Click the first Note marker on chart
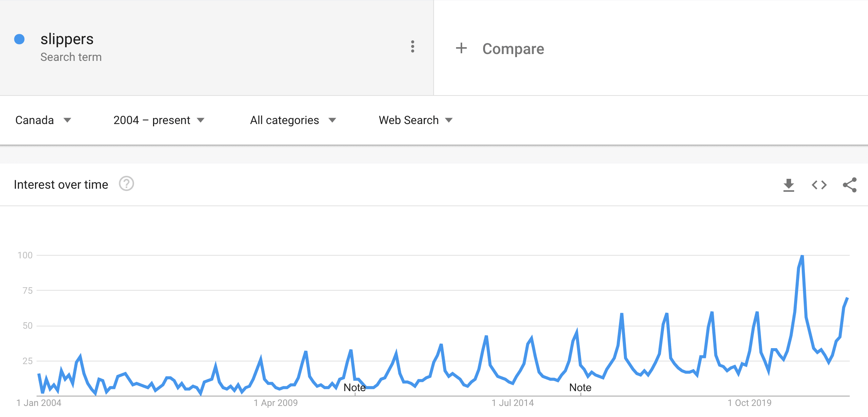The width and height of the screenshot is (868, 417). [354, 388]
